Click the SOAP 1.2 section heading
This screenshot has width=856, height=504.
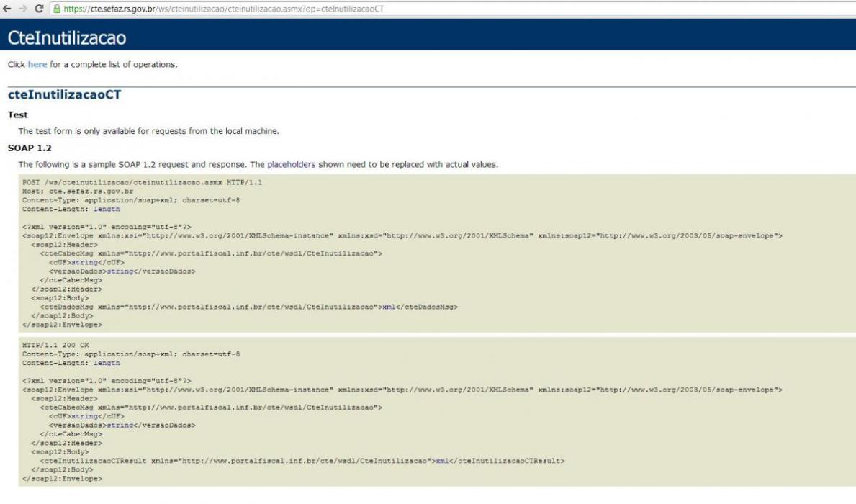30,148
